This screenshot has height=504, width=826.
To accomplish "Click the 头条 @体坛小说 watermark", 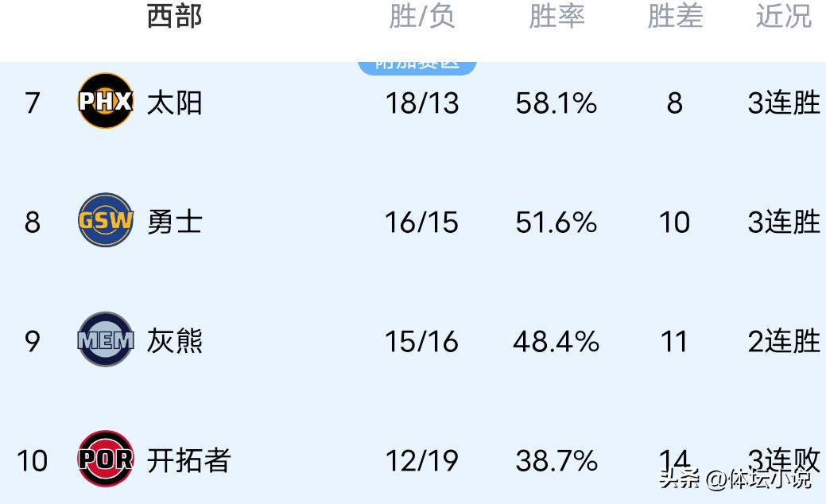I will [735, 479].
